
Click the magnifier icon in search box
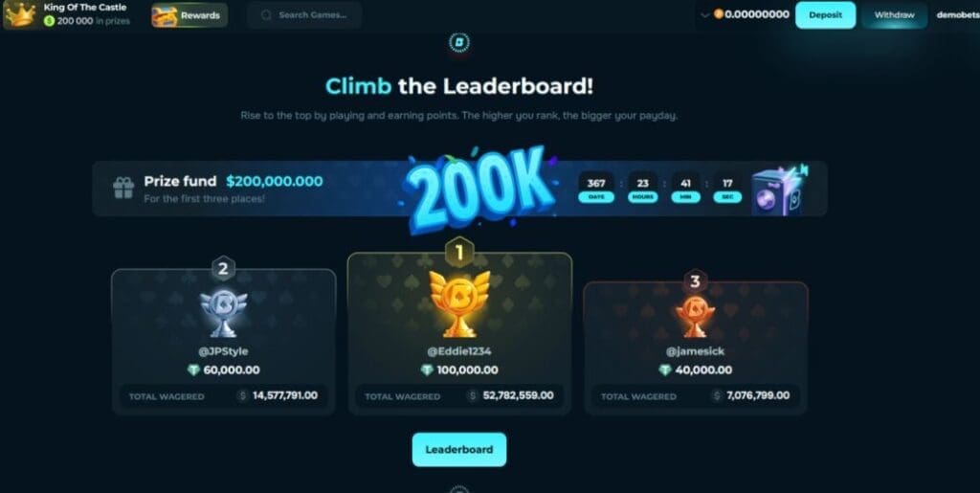coord(266,15)
